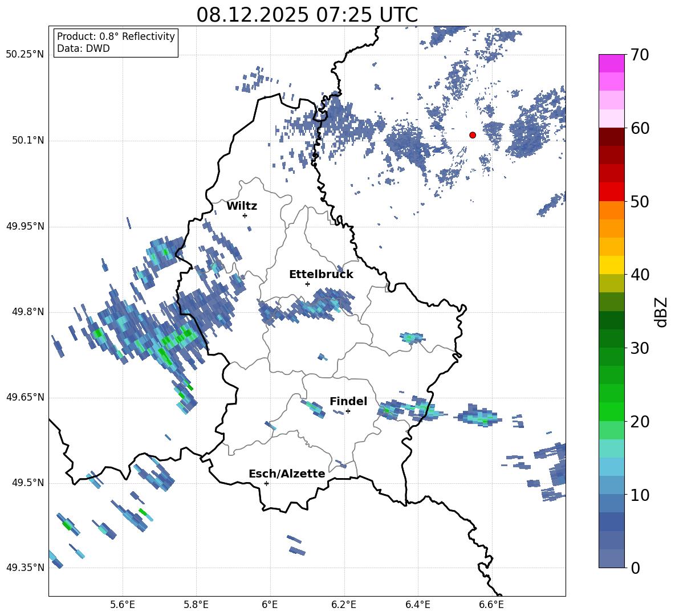Viewport: 675px width, 616px height.
Task: Click the Product: 0.8° Reflectivity text
Action: tap(116, 36)
